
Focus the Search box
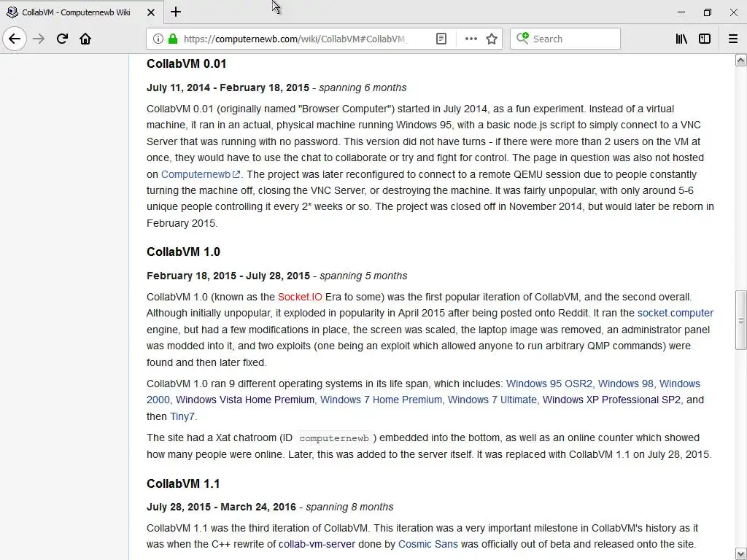tap(565, 39)
